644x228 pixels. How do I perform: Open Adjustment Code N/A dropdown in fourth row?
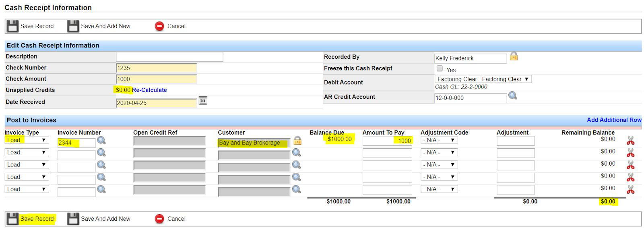click(439, 177)
